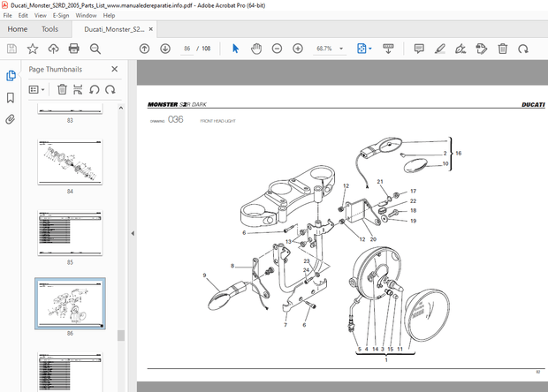The image size is (548, 392).
Task: Open thumbnail options dropdown menu
Action: click(x=37, y=90)
